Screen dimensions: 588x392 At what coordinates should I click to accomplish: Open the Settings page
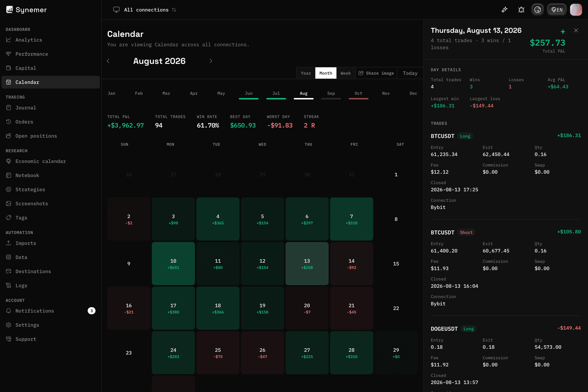click(x=51, y=325)
